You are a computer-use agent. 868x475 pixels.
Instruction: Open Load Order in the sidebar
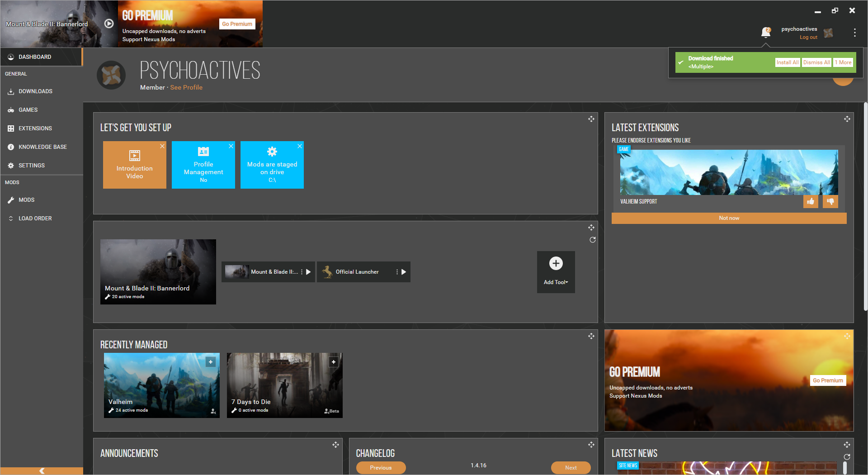(x=42, y=218)
